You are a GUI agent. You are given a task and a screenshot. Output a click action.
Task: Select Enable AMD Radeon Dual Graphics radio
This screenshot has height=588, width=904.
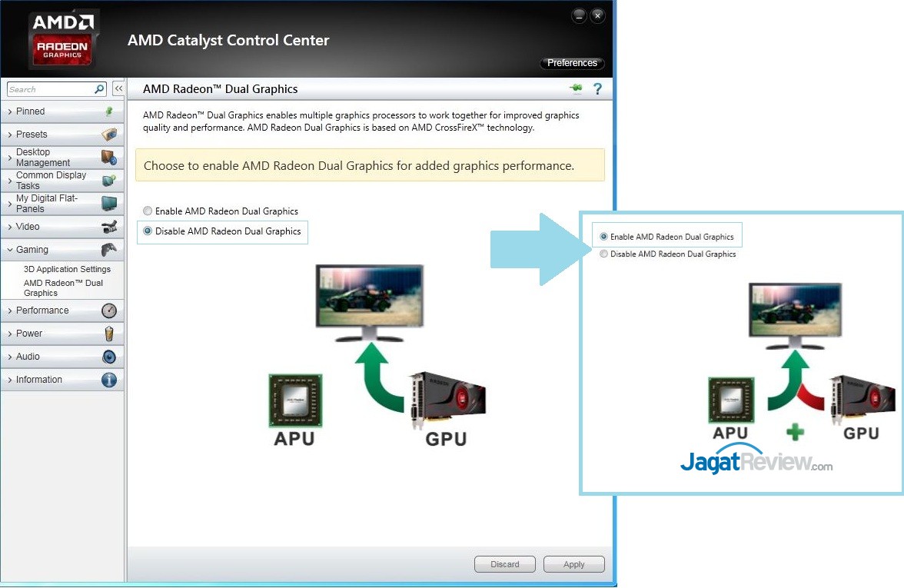(148, 211)
